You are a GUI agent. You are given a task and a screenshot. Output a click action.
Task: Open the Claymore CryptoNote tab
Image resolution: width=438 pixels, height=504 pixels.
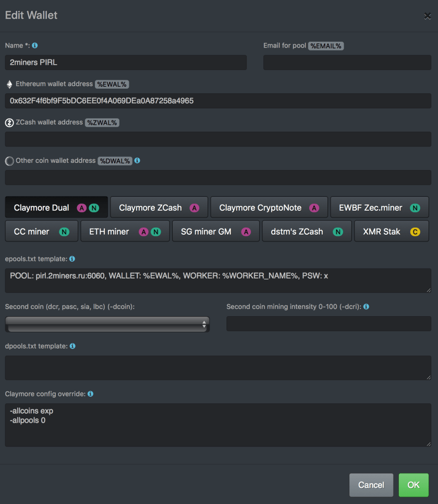(269, 207)
